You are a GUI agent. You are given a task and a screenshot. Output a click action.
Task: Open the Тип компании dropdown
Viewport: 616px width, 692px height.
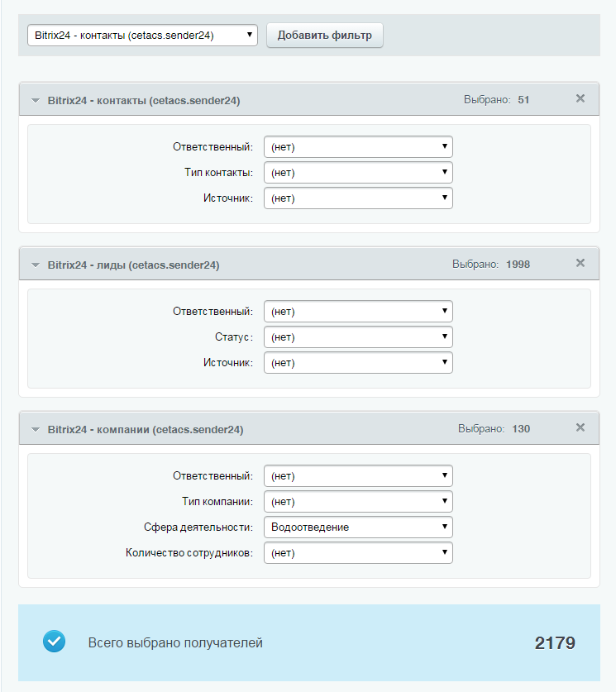[x=358, y=501]
